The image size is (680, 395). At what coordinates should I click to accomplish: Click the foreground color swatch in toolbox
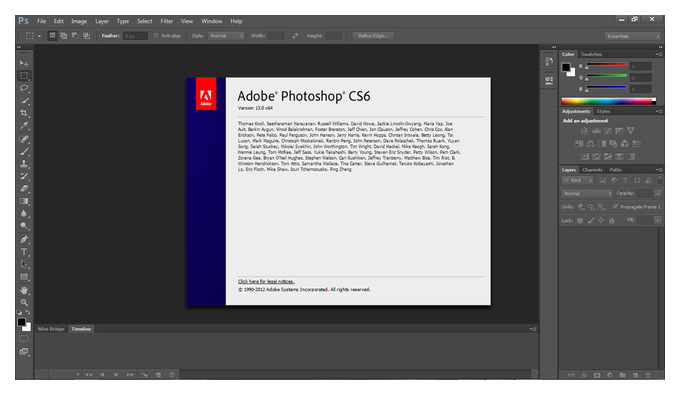21,322
